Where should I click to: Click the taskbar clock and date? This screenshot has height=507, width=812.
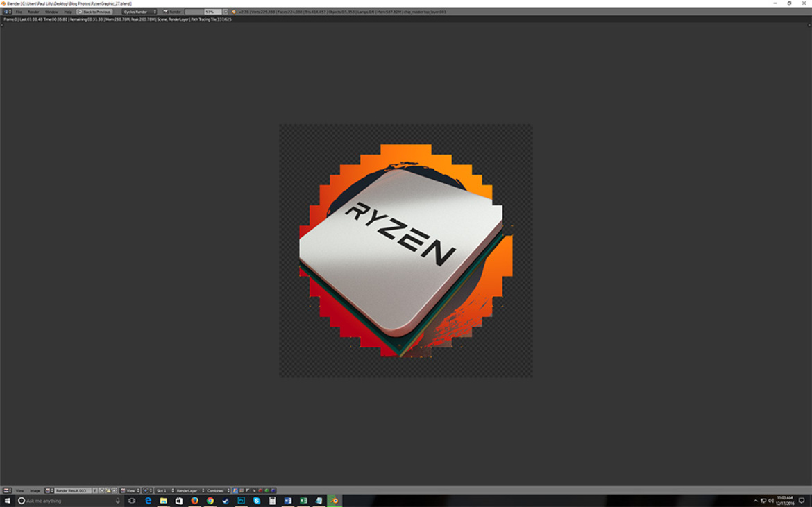pyautogui.click(x=784, y=501)
